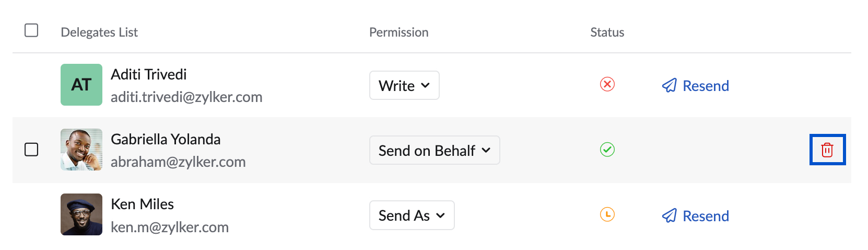
Task: Click the AT initials avatar for Aditi Trivedi
Action: [x=81, y=85]
